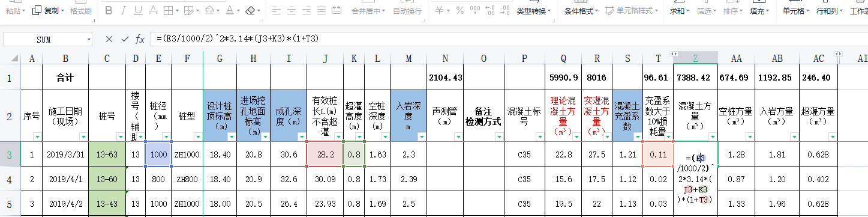This screenshot has width=868, height=217.
Task: Select cell with value 28.2
Action: tap(325, 154)
